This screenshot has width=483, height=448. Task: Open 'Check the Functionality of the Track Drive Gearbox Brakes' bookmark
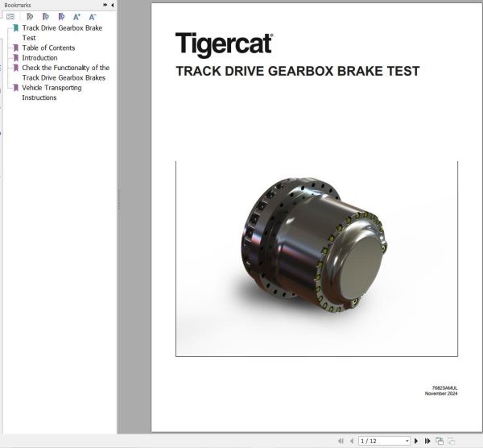pos(66,73)
